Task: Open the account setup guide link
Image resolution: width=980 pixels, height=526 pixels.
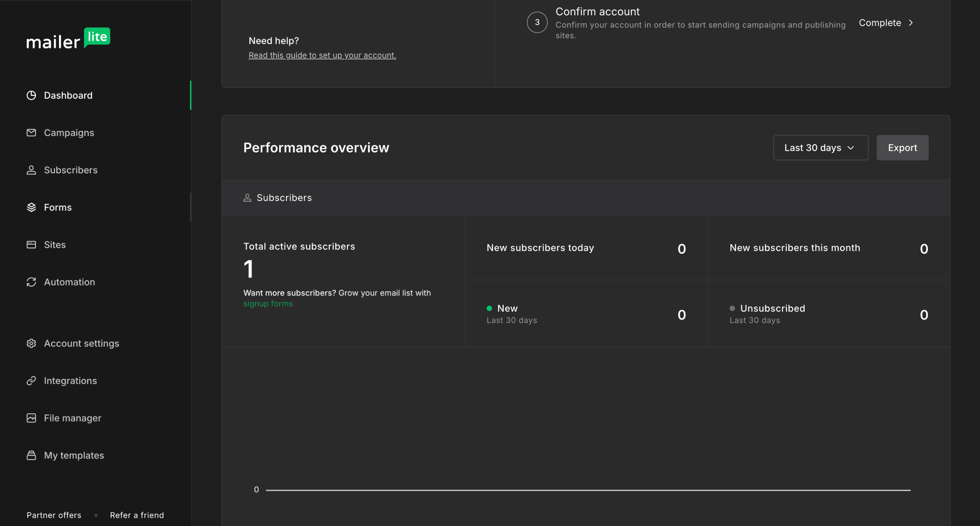Action: click(x=322, y=55)
